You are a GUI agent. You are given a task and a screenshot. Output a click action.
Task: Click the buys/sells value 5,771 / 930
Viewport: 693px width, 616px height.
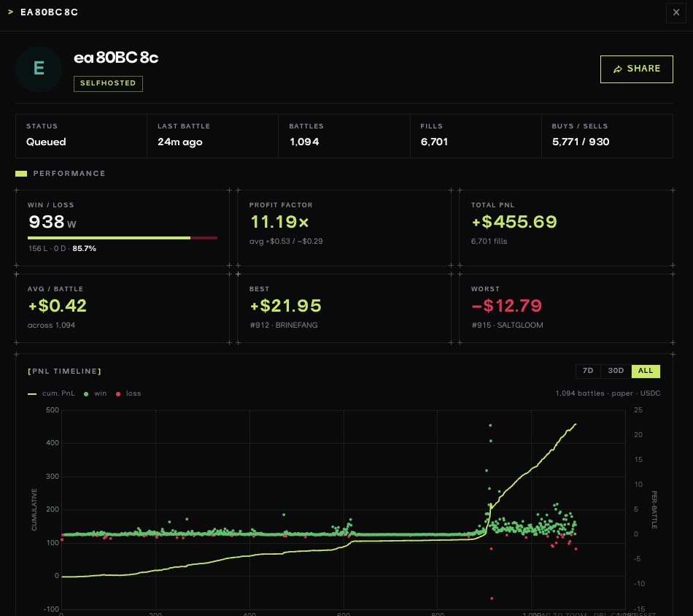point(581,142)
